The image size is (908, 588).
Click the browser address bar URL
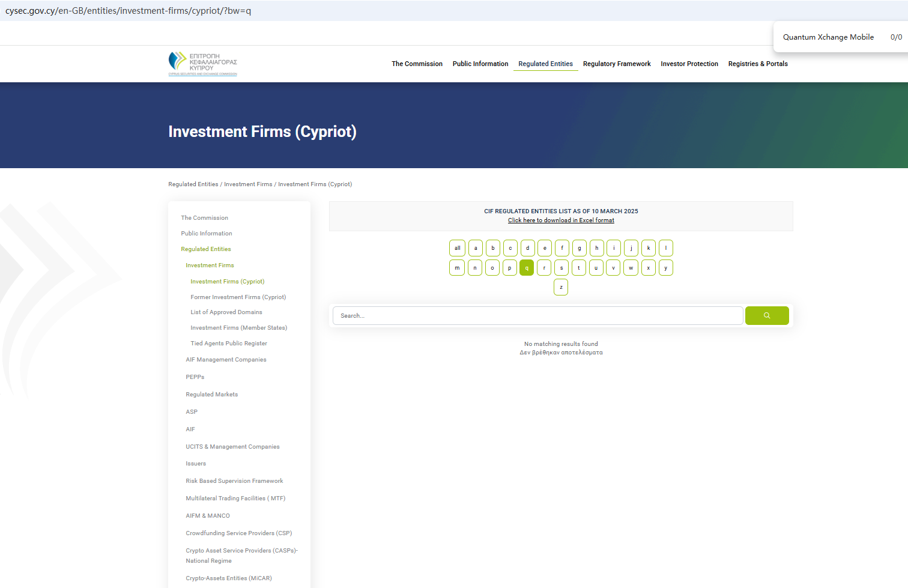click(128, 11)
